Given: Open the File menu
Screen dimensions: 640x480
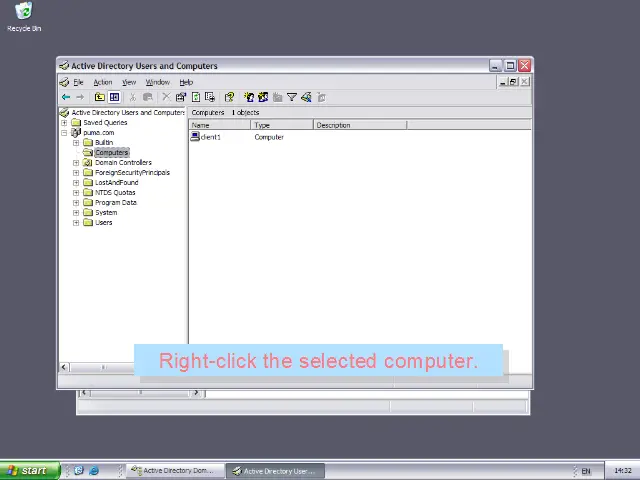Looking at the screenshot, I should tap(78, 82).
